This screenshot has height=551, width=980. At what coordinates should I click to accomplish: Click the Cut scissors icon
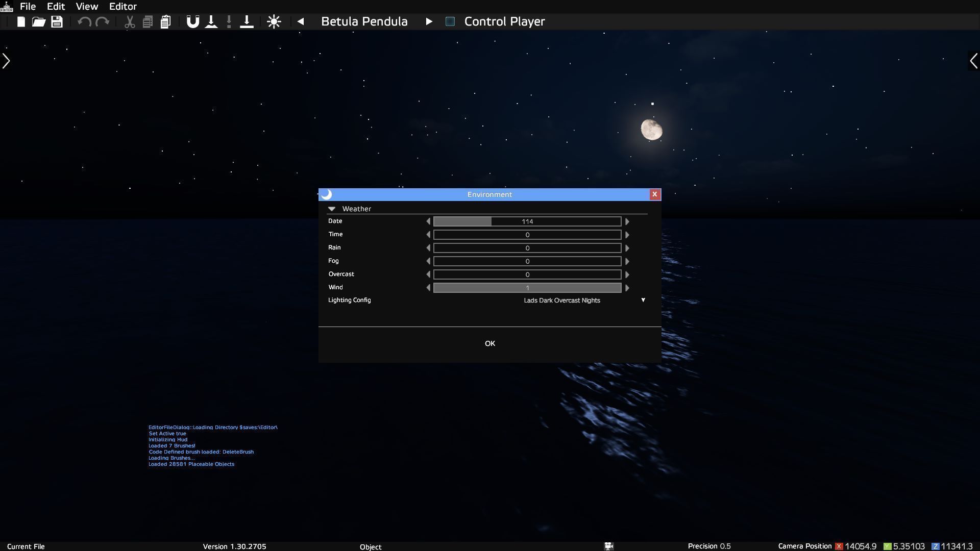pos(130,22)
